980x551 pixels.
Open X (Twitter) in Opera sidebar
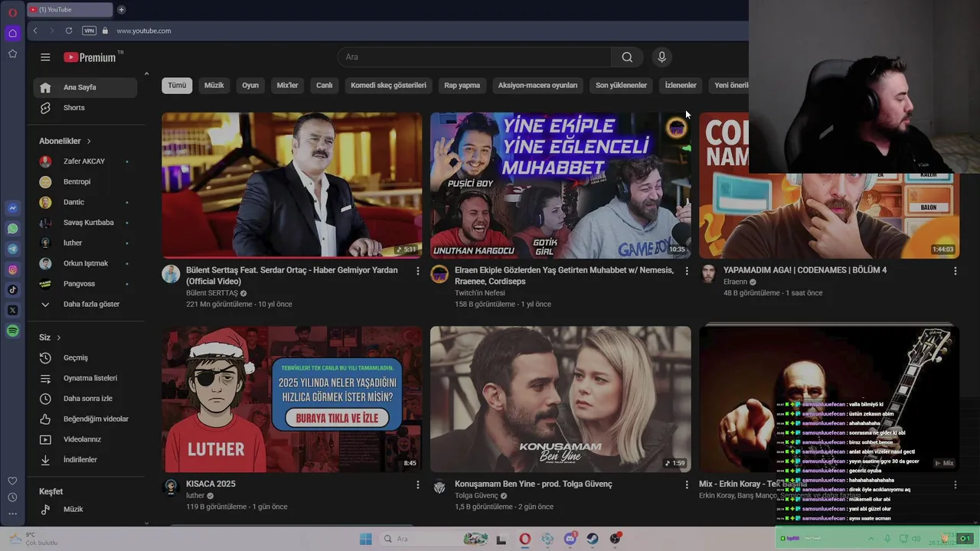pos(12,310)
